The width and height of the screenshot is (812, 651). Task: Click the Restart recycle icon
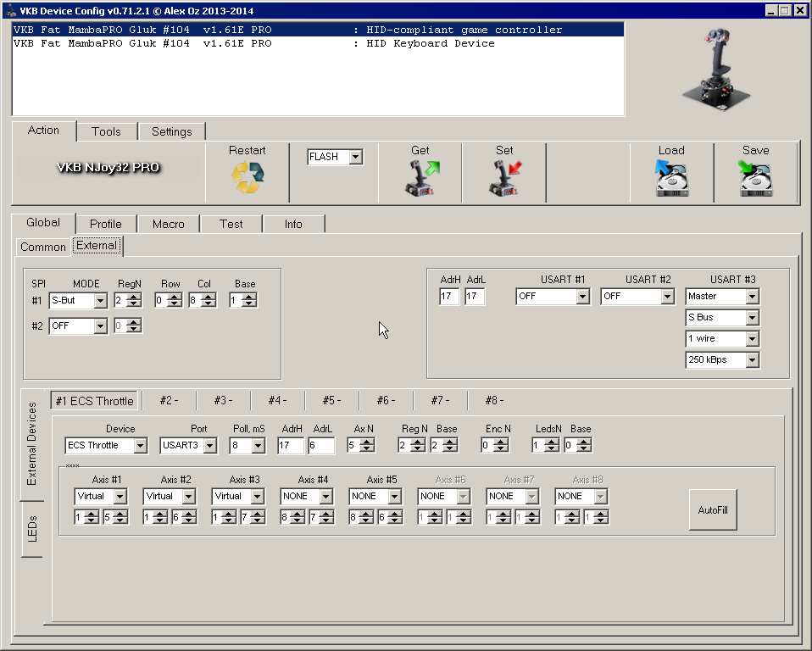[x=247, y=178]
